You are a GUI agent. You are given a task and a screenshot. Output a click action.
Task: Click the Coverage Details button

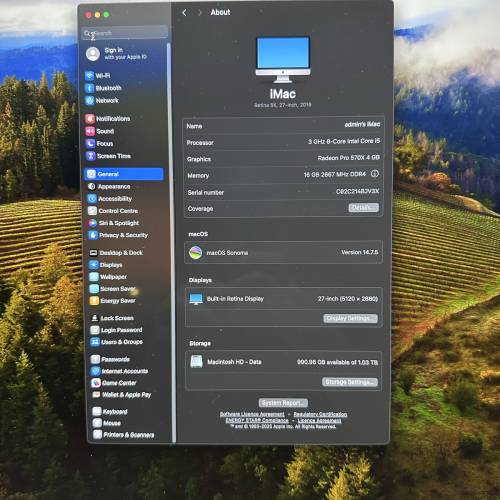tap(364, 208)
